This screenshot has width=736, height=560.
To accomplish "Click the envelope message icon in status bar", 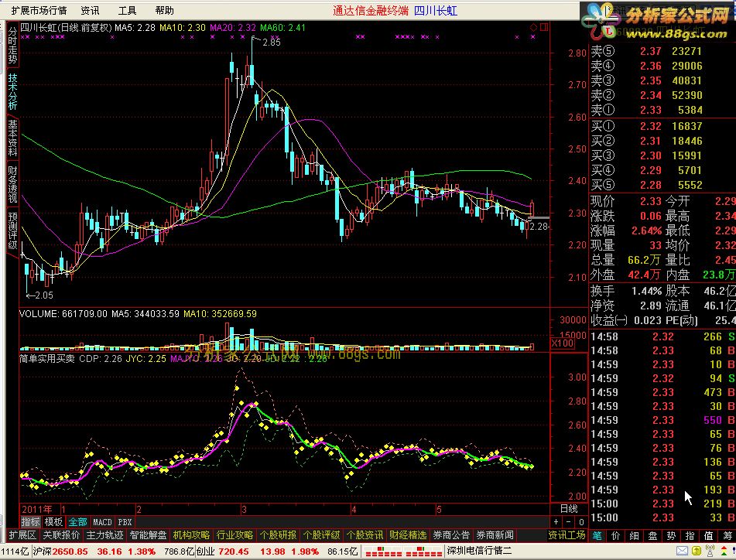I will click(683, 551).
